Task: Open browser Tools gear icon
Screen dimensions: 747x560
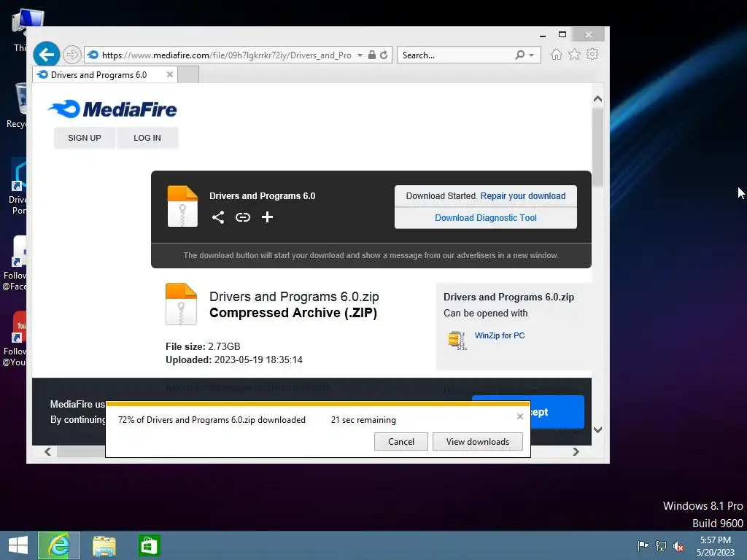Action: pos(592,54)
